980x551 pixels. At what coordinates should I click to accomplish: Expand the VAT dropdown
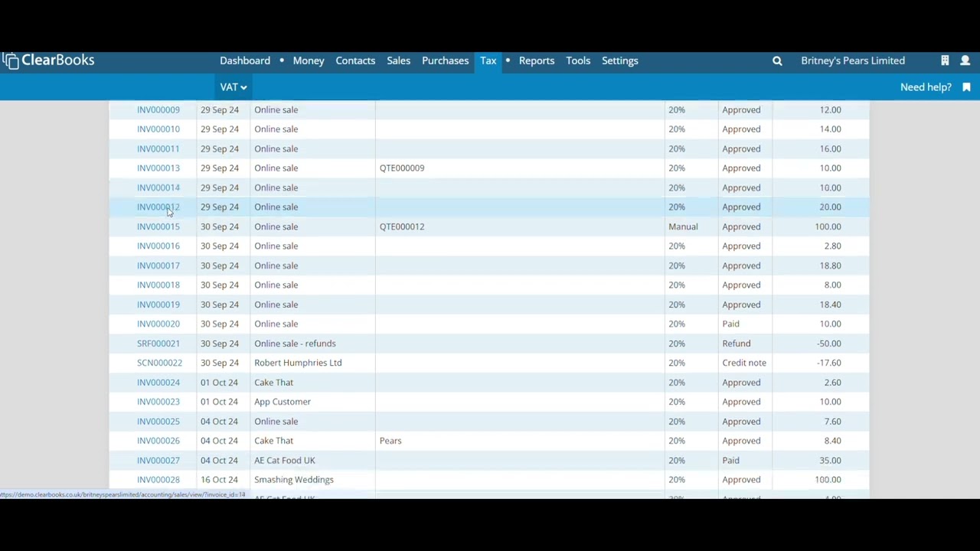234,87
